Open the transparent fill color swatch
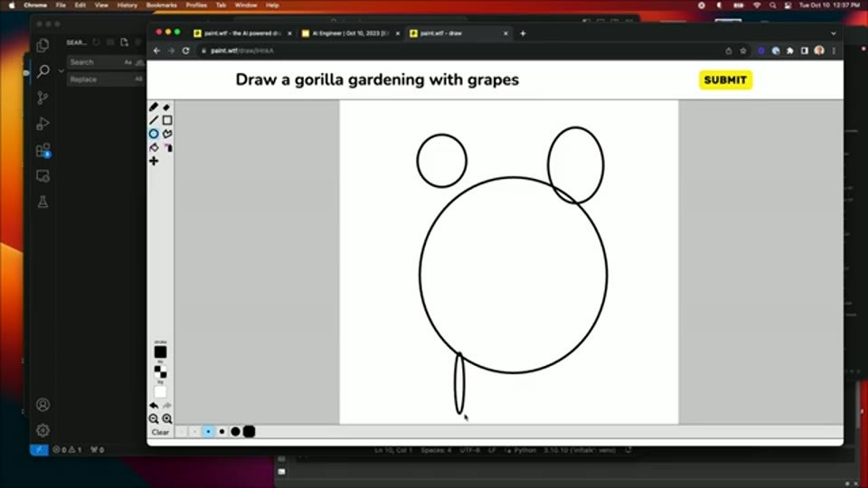 (x=161, y=371)
